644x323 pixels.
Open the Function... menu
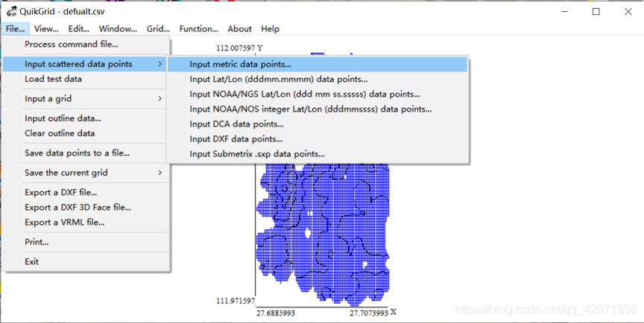coord(198,29)
